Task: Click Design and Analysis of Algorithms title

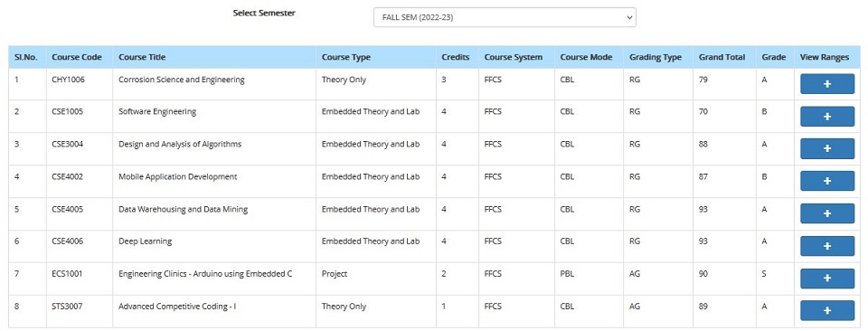Action: pos(180,145)
